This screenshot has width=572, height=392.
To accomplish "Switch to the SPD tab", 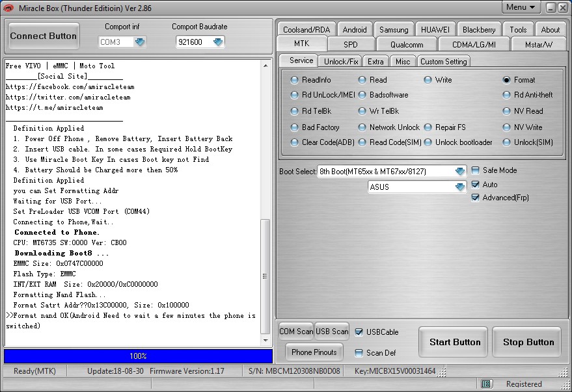I will click(x=351, y=44).
